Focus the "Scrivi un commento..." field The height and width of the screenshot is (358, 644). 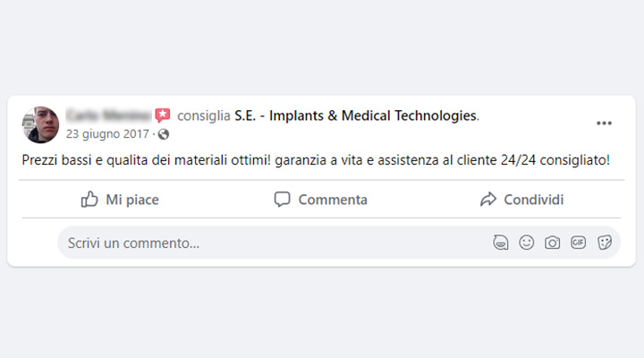(x=268, y=243)
